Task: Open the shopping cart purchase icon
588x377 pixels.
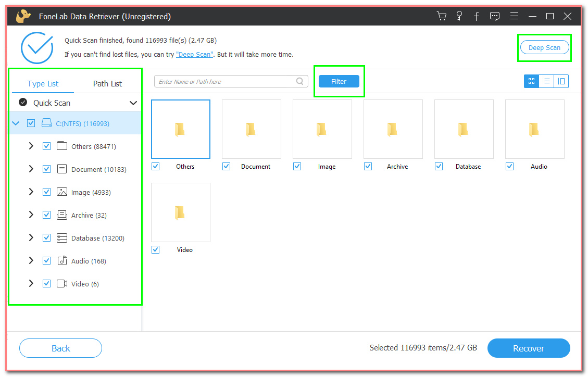Action: pos(441,16)
